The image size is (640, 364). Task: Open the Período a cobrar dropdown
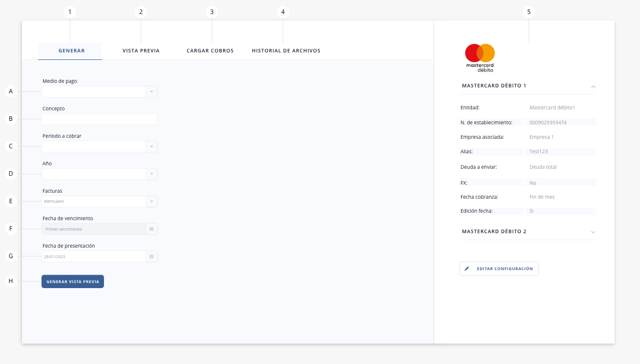coord(99,146)
